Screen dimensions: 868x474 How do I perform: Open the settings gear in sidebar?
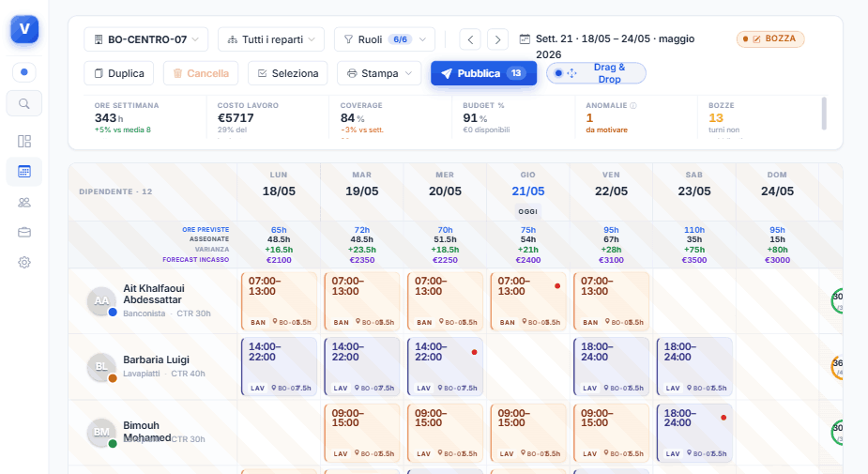point(23,263)
